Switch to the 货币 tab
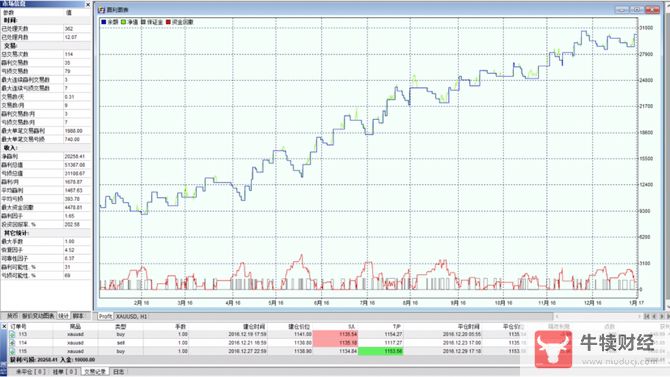This screenshot has width=670, height=377. [x=12, y=316]
